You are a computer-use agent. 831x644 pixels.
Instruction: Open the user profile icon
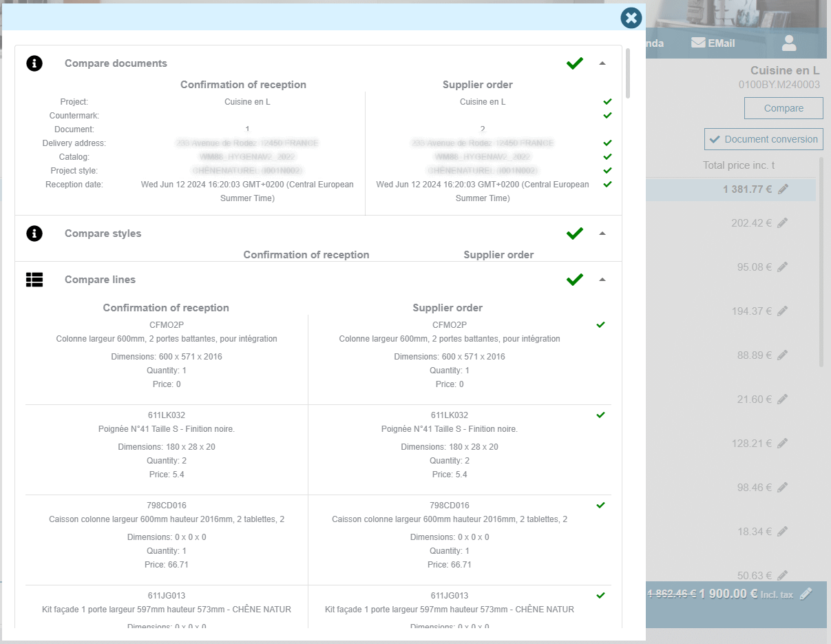point(789,43)
